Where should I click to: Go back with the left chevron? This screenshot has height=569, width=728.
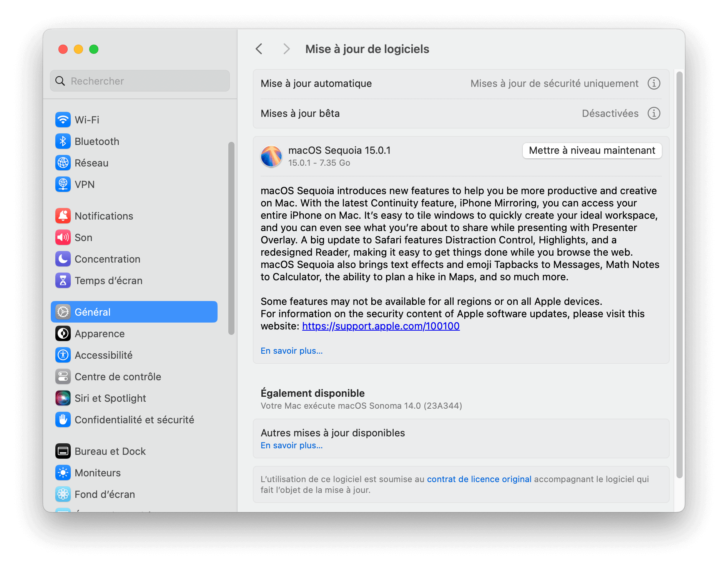coord(259,49)
